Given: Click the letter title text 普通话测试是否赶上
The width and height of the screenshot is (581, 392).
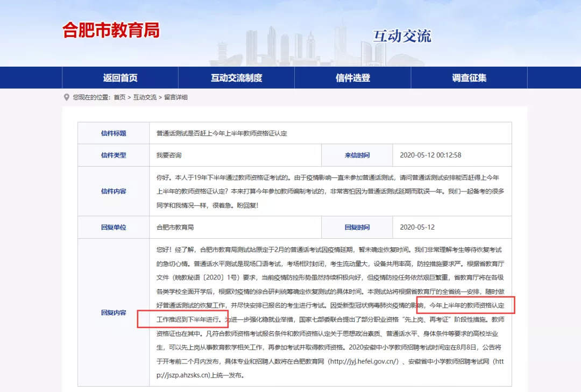Looking at the screenshot, I should click(x=222, y=133).
